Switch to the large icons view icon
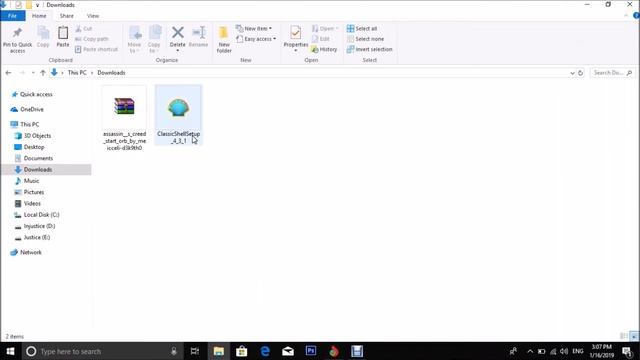This screenshot has height=360, width=640. [634, 336]
